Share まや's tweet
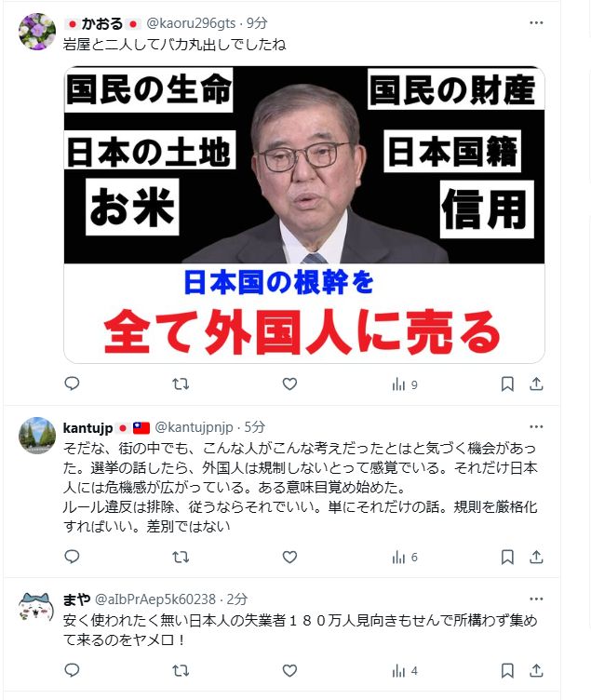Image resolution: width=591 pixels, height=700 pixels. 536,670
